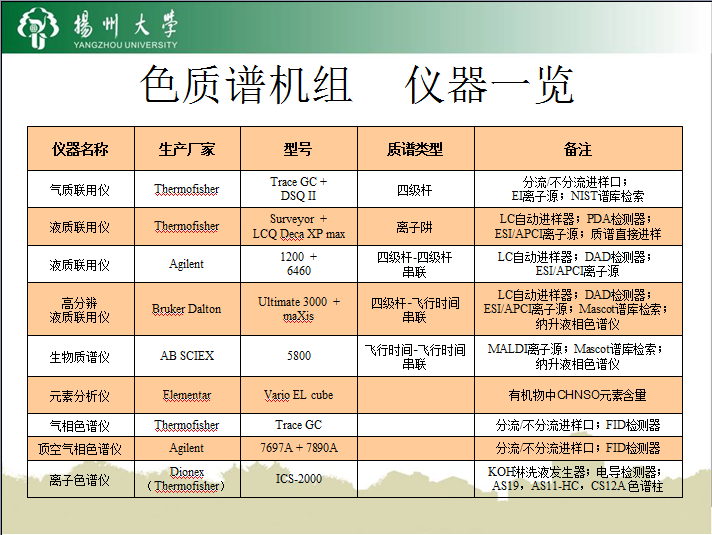Screen dimensions: 712x535
Task: Select the 气质联用仪 instrument cell
Action: click(x=80, y=189)
